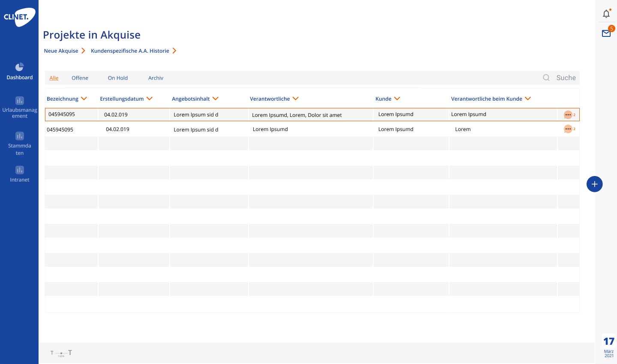The width and height of the screenshot is (617, 364).
Task: Open Stammdaten from the sidebar
Action: (19, 136)
